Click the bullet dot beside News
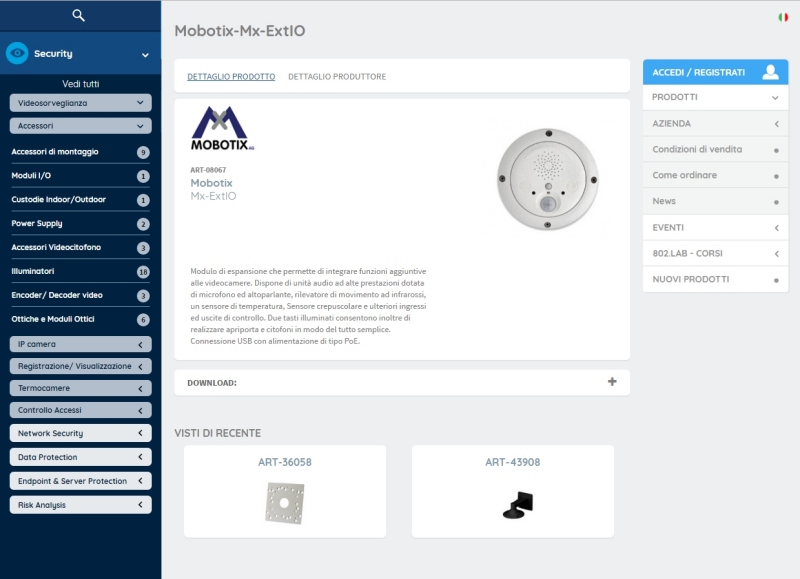 click(x=776, y=203)
